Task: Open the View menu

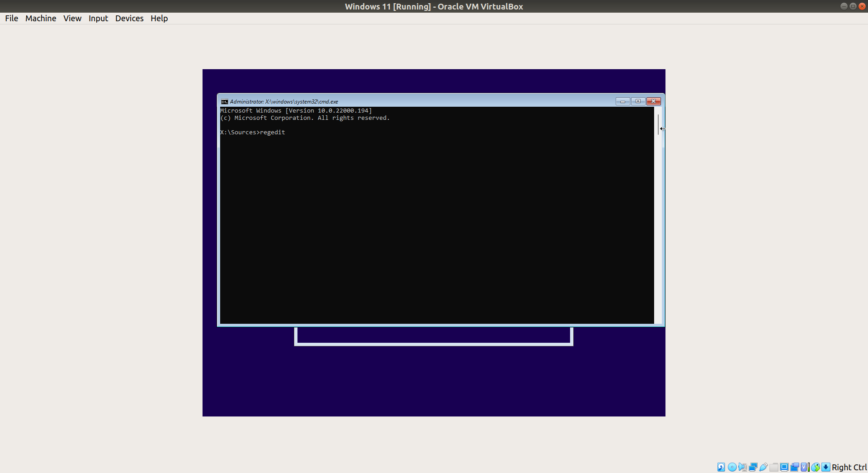Action: click(x=72, y=18)
